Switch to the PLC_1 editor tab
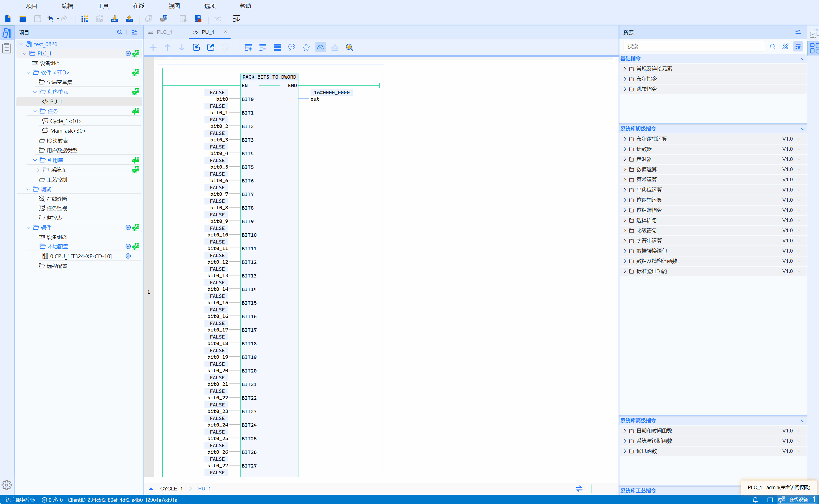This screenshot has width=819, height=504. tap(164, 32)
